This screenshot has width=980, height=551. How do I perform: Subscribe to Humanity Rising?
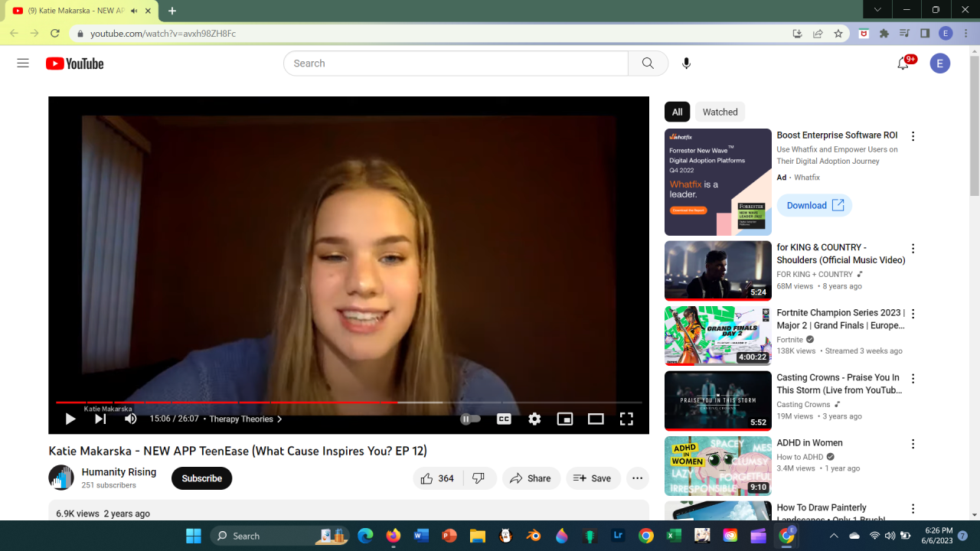tap(202, 478)
